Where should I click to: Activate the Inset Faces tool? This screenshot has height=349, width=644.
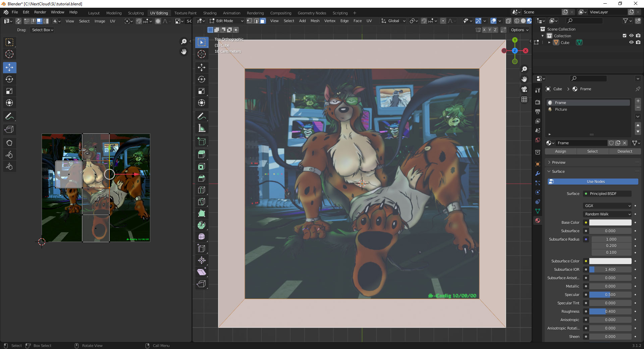202,166
